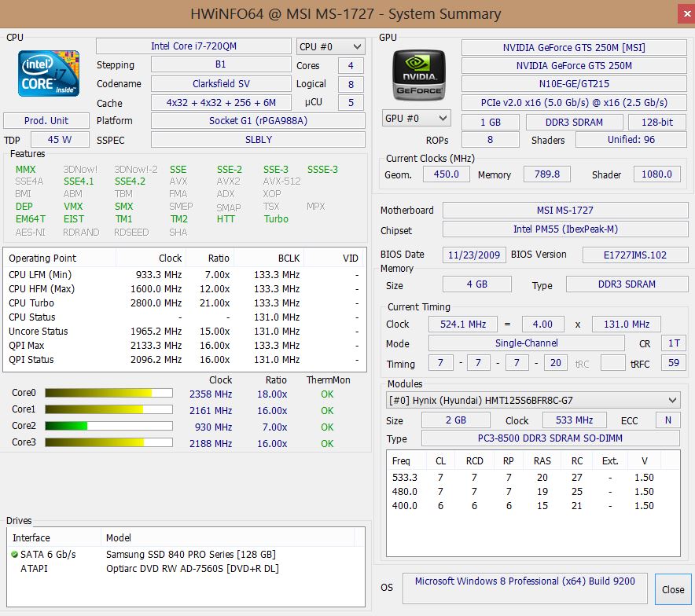Click the Intel PM55 (IbexPeak-M) chipset field
This screenshot has height=616, width=695.
[565, 229]
